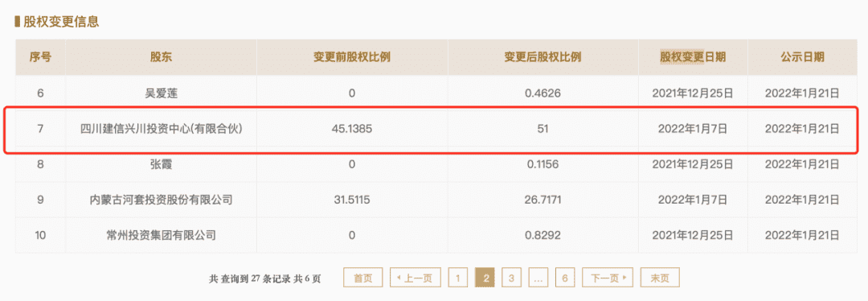Go to previous page (上一页)
The image size is (868, 301).
415,278
